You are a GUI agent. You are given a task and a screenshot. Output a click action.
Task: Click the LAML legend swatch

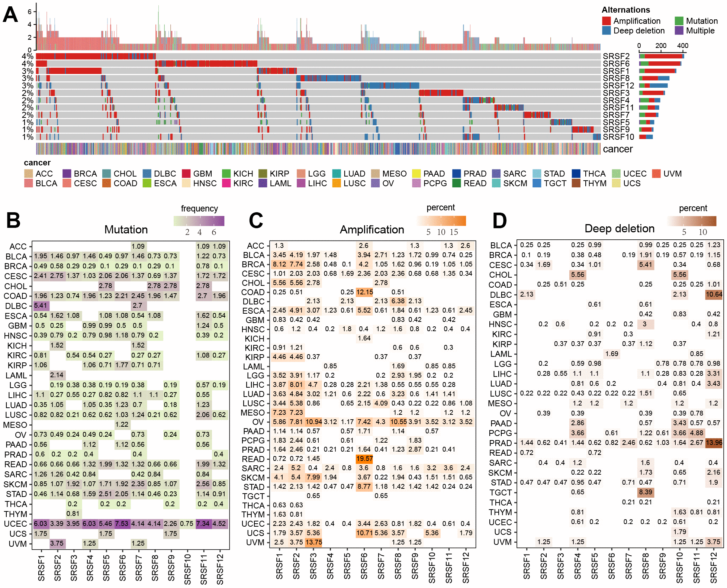coord(263,183)
